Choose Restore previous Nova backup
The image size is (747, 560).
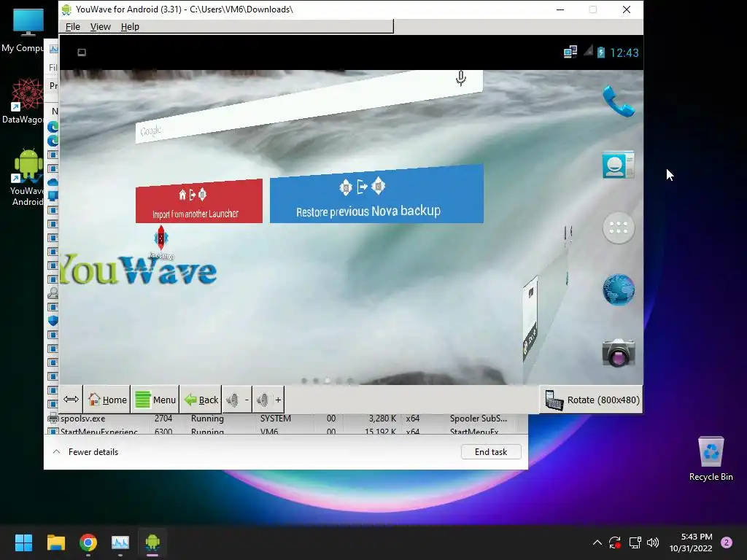tap(376, 194)
